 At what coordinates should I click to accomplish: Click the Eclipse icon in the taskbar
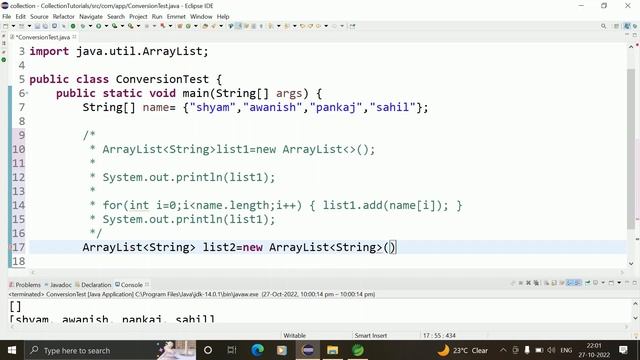(308, 350)
